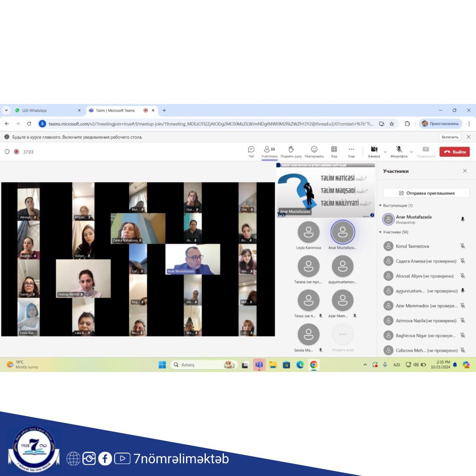
Task: Open the Chat (Чат) panel
Action: (251, 152)
